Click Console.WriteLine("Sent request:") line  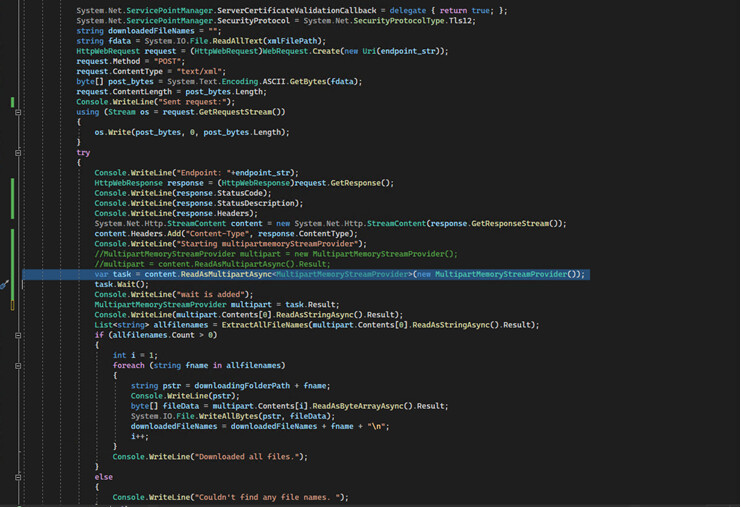(x=155, y=102)
